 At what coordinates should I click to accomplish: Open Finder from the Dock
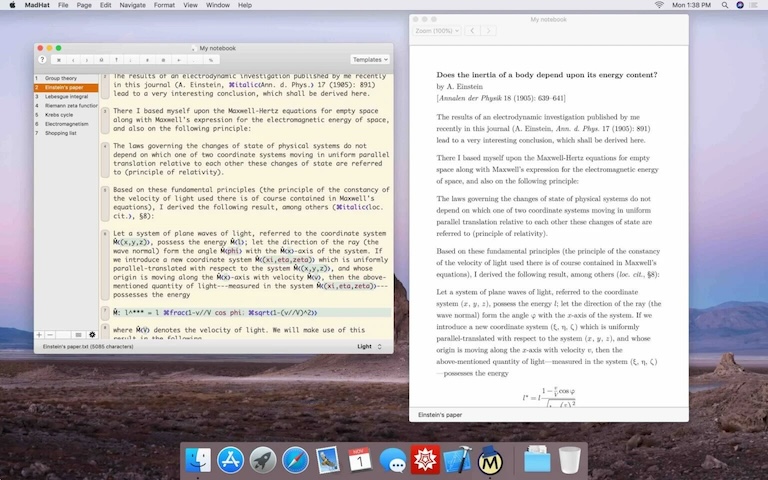tap(198, 460)
